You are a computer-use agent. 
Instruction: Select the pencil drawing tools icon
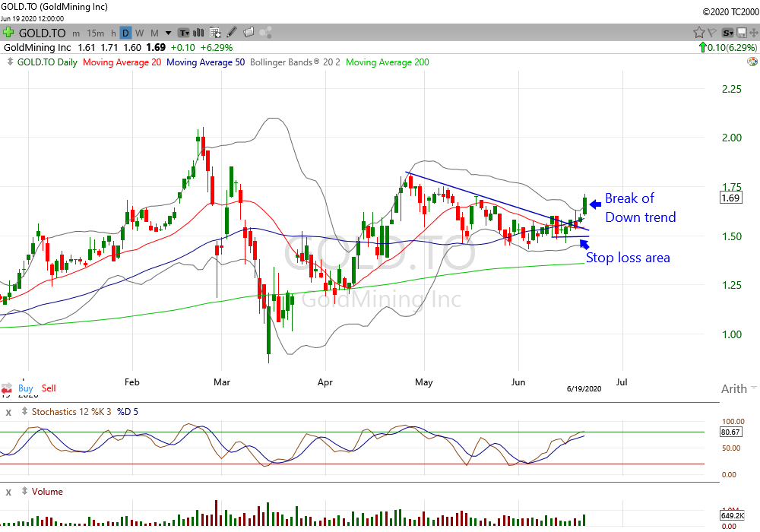pos(232,33)
